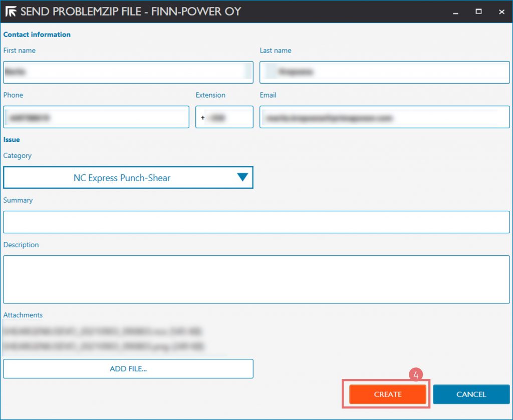Cancel the problem zip submission

[x=471, y=394]
